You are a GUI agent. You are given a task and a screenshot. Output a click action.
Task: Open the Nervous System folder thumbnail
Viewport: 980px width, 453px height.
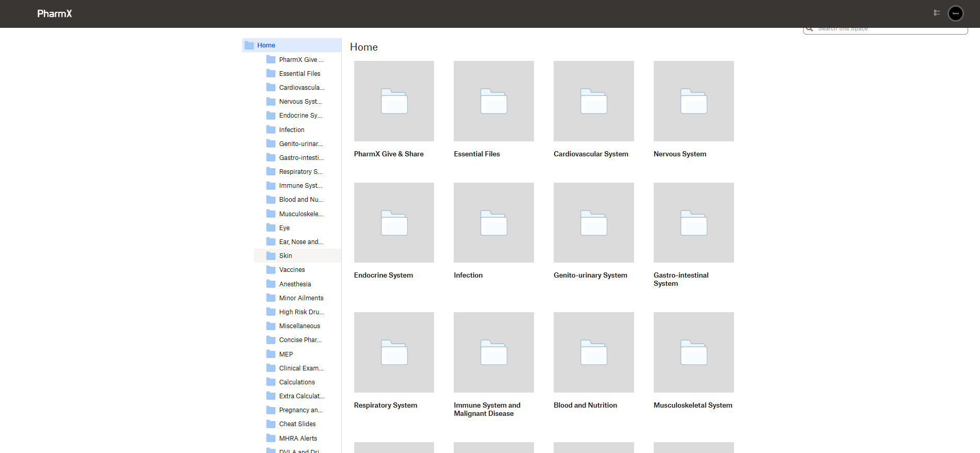point(694,101)
